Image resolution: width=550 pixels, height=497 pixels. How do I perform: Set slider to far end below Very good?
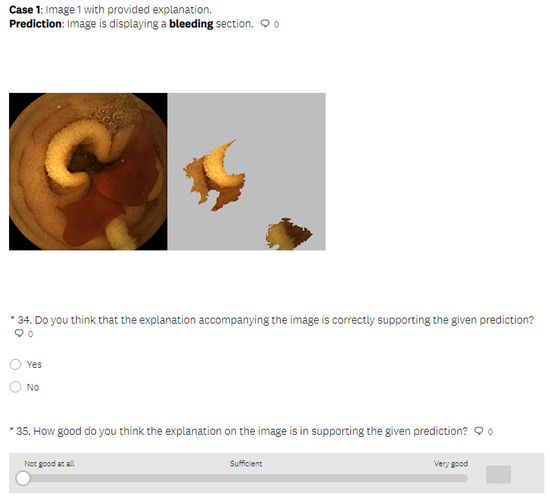coord(465,478)
